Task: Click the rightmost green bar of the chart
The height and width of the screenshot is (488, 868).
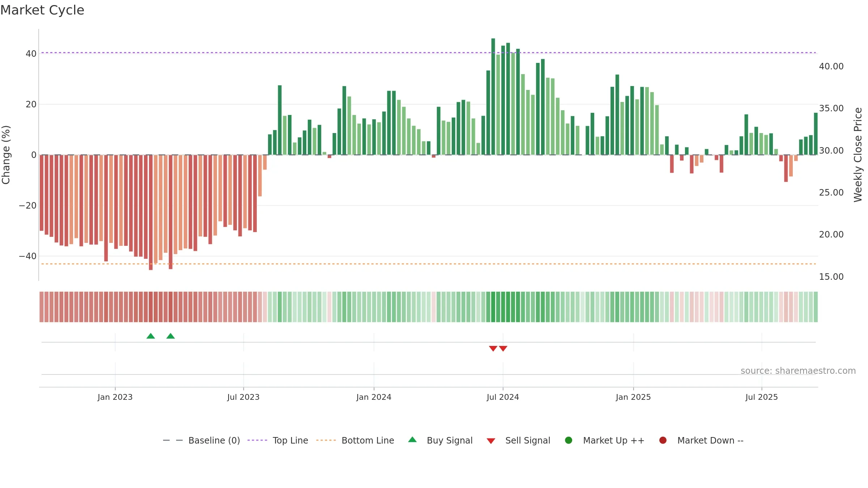Action: tap(816, 134)
